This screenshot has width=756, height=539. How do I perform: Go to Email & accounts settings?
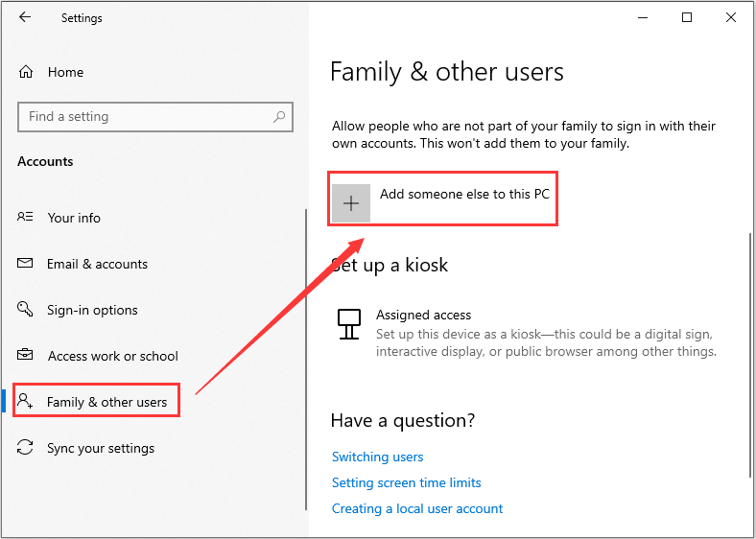[97, 264]
